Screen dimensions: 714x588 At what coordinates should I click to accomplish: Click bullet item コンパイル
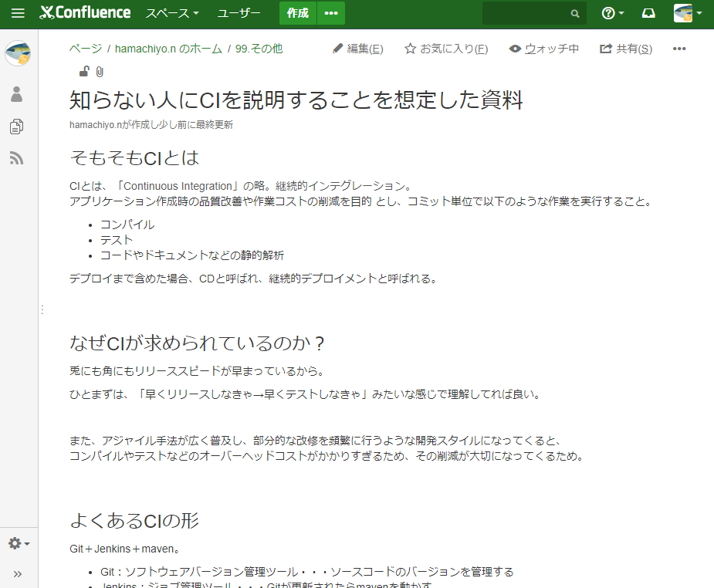(127, 225)
